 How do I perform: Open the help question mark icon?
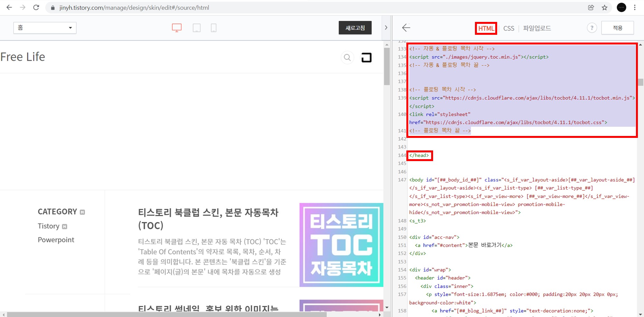[x=592, y=28]
